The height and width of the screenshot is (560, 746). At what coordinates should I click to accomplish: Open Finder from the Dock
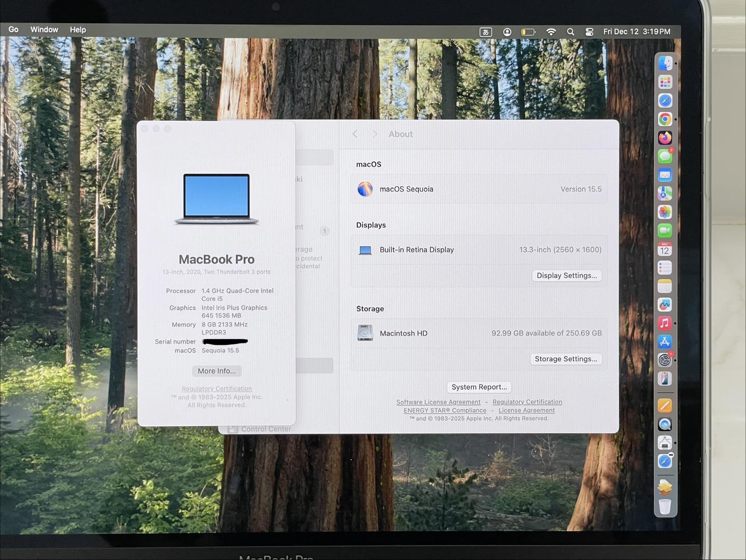click(x=665, y=63)
